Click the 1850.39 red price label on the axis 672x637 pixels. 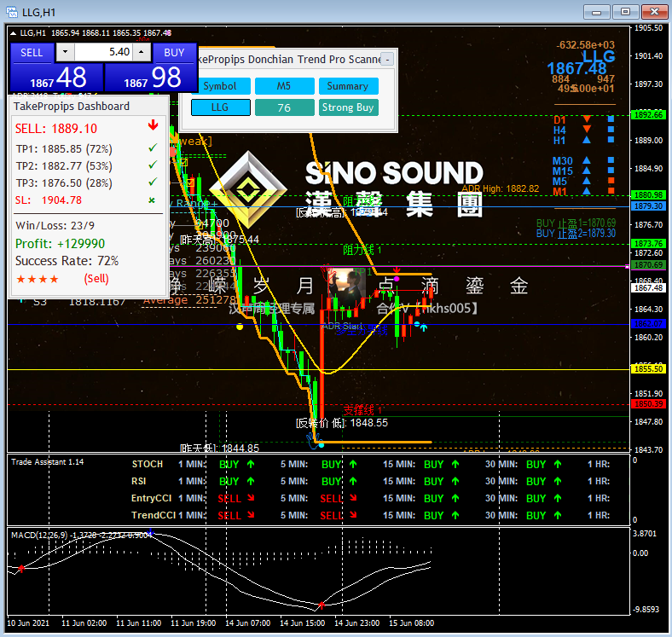pyautogui.click(x=648, y=404)
